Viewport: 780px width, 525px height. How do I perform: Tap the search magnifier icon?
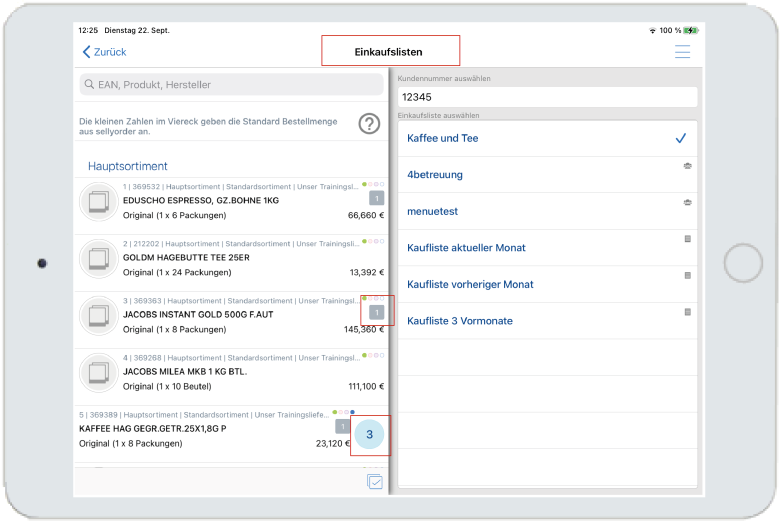[89, 85]
